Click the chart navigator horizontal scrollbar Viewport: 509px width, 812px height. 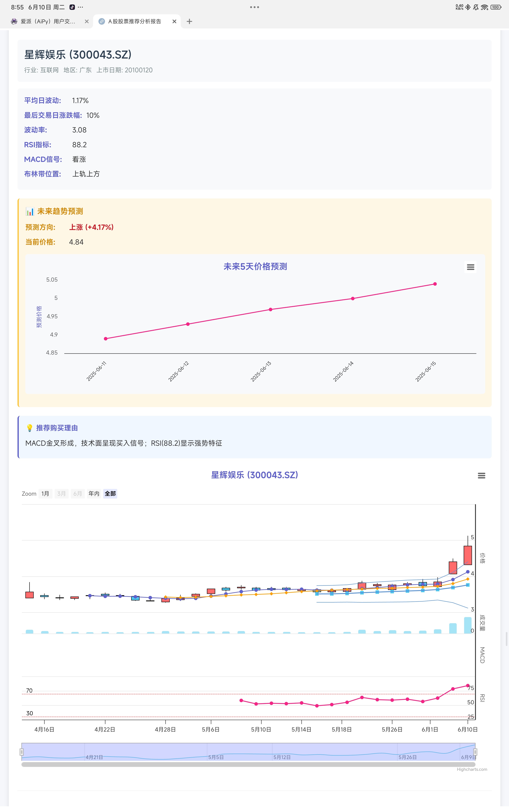coord(248,764)
